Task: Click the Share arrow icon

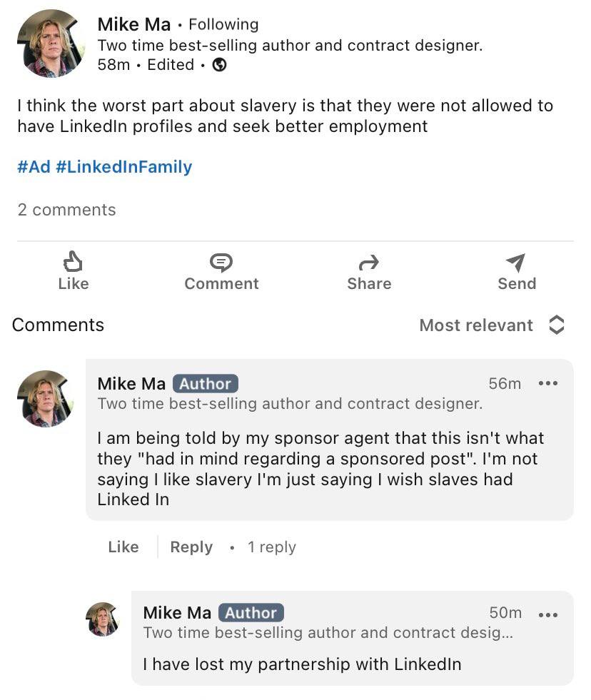Action: point(369,263)
